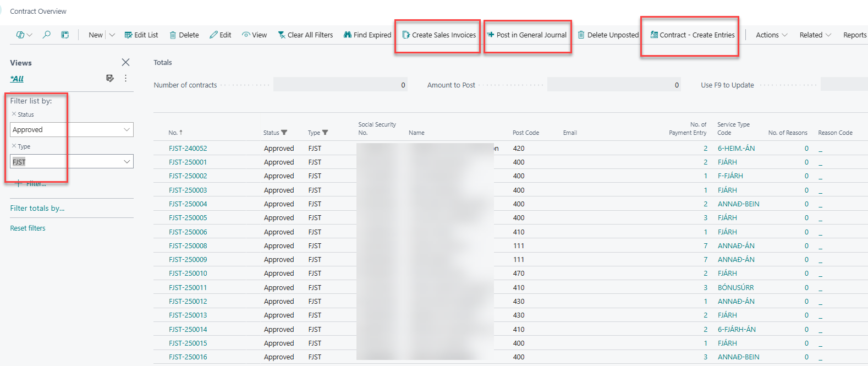The width and height of the screenshot is (868, 366).
Task: Click Reset filters link
Action: pos(28,228)
